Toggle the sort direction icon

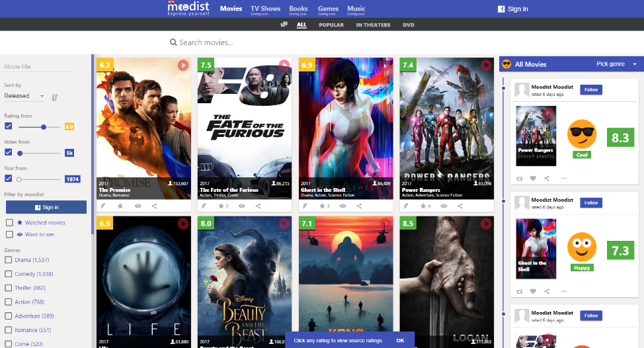click(x=55, y=98)
